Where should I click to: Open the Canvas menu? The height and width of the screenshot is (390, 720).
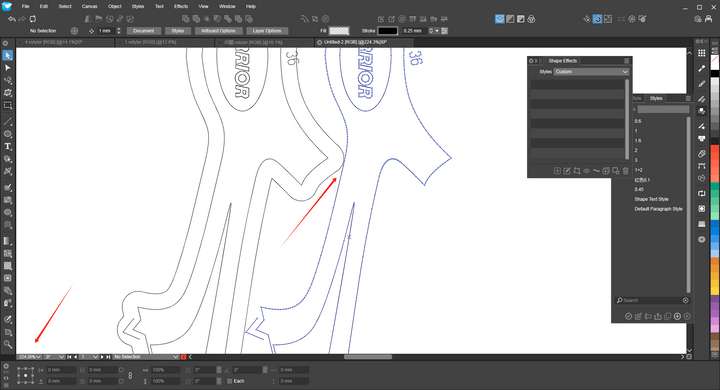click(89, 6)
